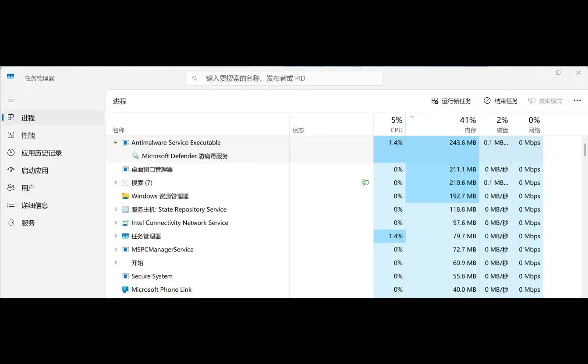
Task: Expand the MSPCManagerService process entry
Action: pos(115,249)
